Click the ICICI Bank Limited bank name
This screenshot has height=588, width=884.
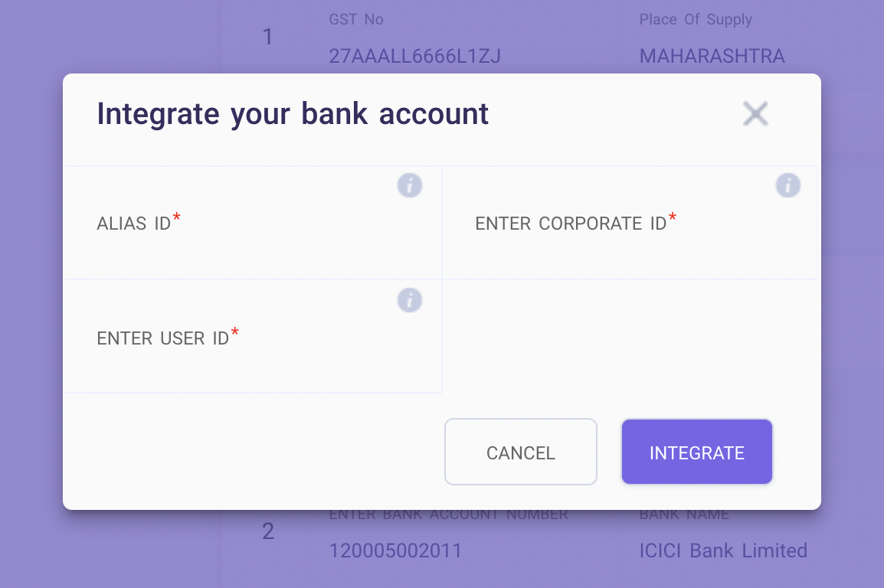(723, 550)
